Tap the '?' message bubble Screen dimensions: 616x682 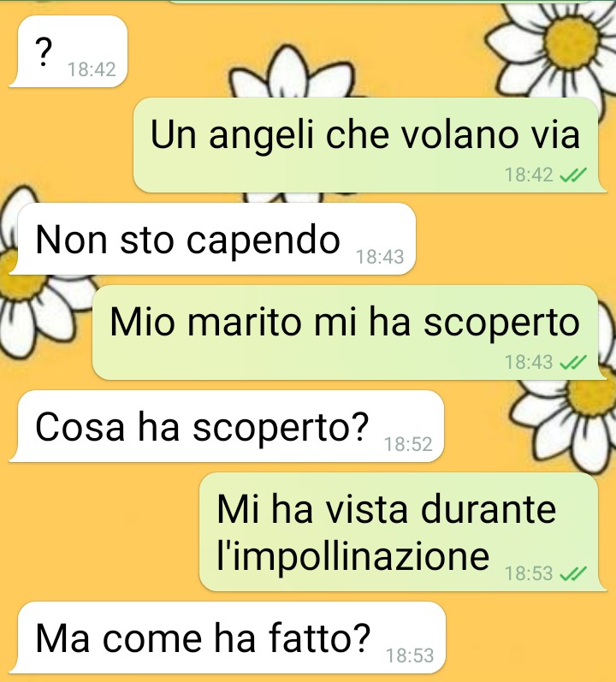tap(68, 51)
